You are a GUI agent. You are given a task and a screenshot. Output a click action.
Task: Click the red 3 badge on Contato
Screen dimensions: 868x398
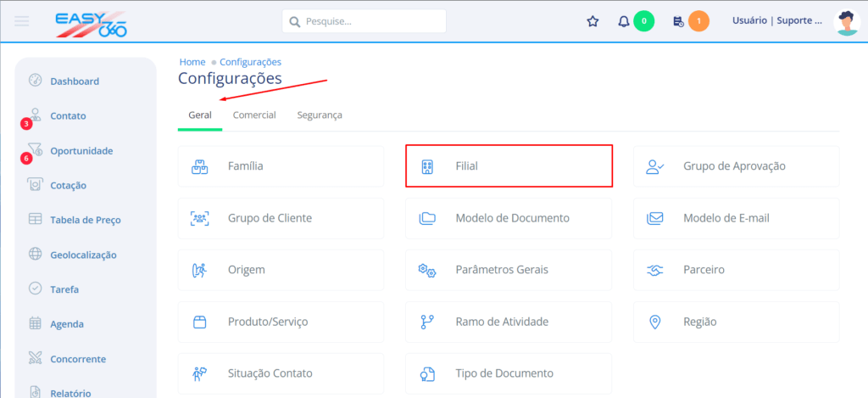click(x=26, y=124)
